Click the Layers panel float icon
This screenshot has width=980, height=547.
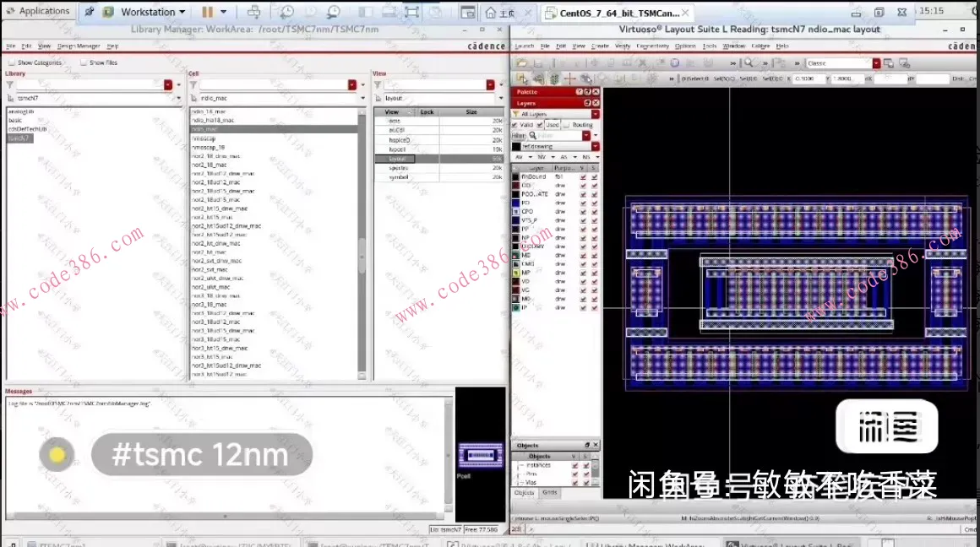pyautogui.click(x=587, y=103)
